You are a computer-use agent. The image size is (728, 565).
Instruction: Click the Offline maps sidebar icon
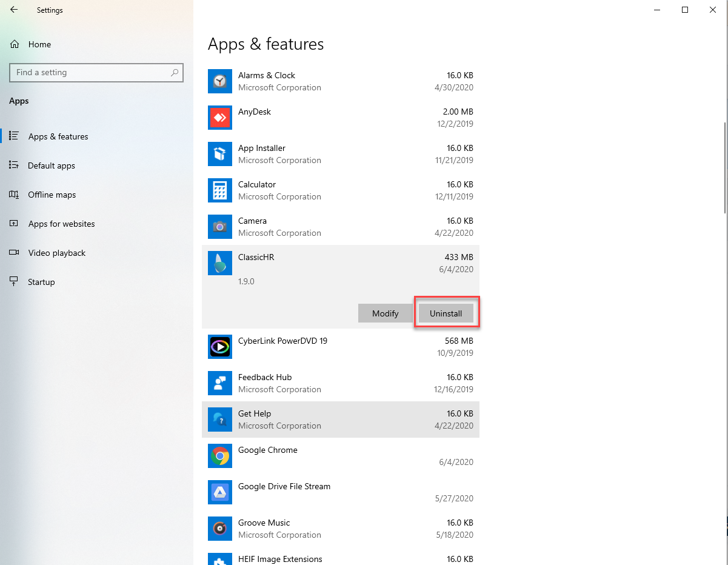click(x=14, y=195)
